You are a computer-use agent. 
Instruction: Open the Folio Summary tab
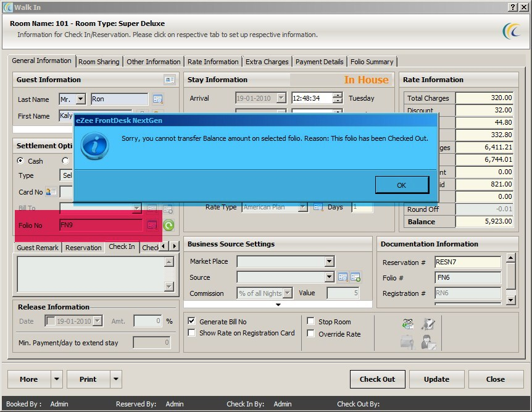coord(372,62)
